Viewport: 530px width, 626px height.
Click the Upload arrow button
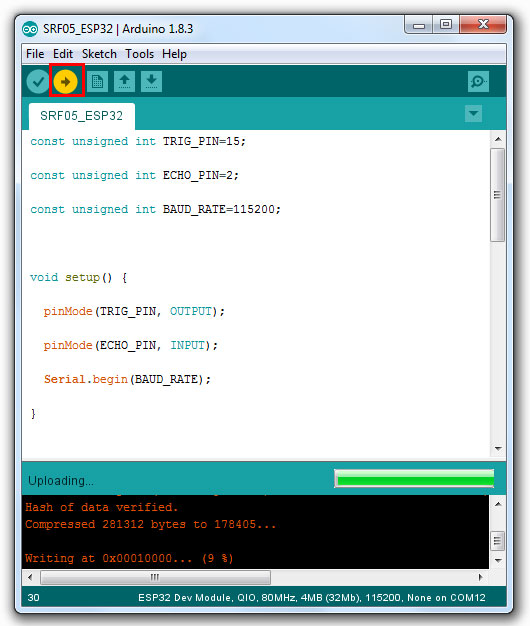click(65, 82)
